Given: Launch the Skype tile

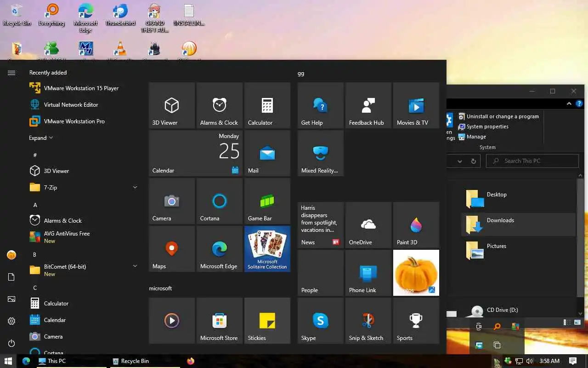Looking at the screenshot, I should (321, 321).
